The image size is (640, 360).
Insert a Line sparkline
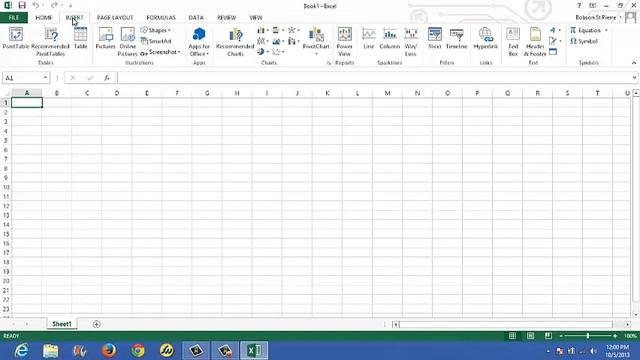click(369, 38)
